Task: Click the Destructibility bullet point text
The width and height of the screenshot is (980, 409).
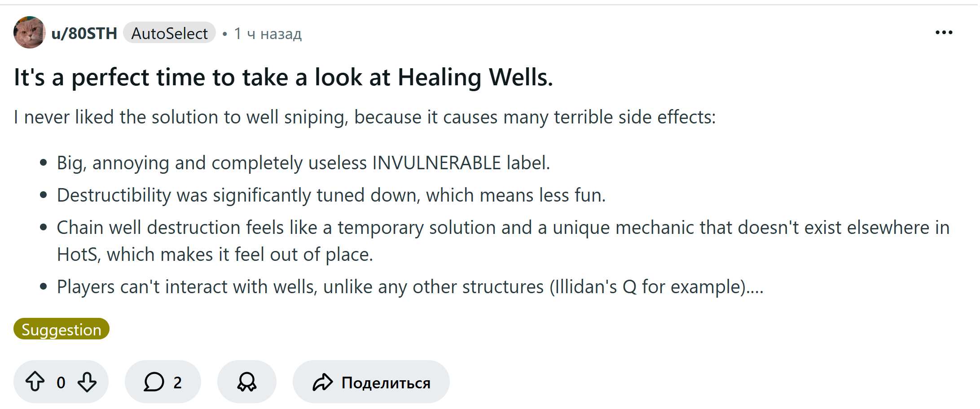Action: tap(331, 195)
